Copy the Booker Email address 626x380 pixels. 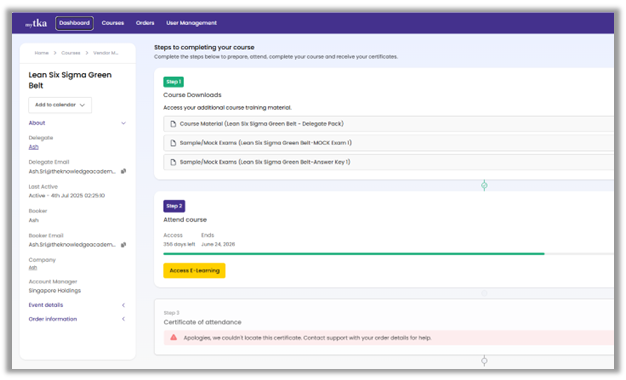coord(124,245)
